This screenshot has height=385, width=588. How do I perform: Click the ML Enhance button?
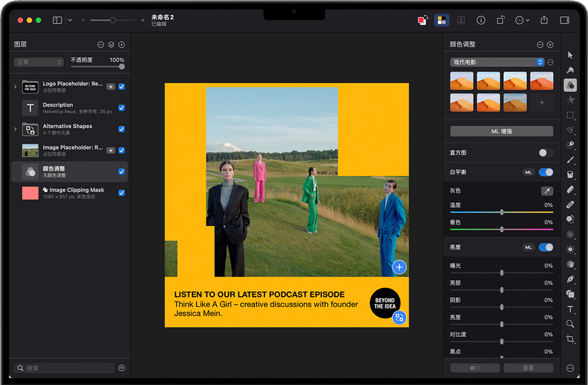tap(501, 131)
